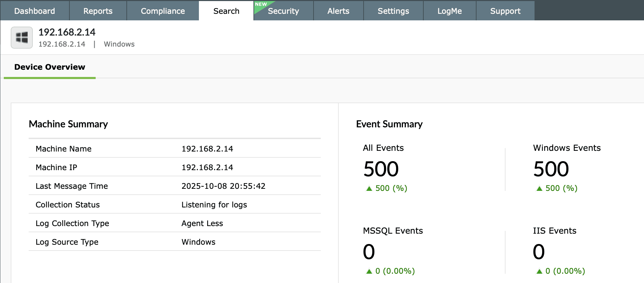This screenshot has height=283, width=644.
Task: Select the Device Overview tab
Action: pos(50,67)
